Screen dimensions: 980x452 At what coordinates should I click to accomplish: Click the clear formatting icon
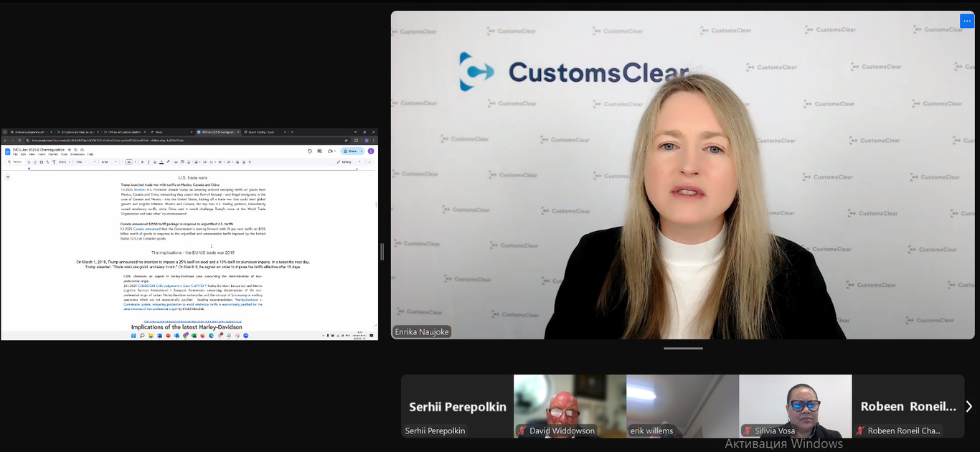(250, 162)
